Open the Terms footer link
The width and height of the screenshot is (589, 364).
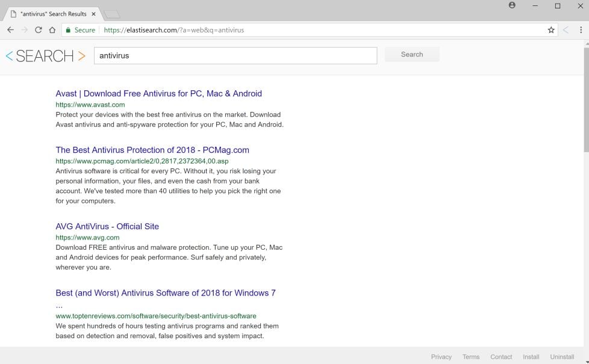pyautogui.click(x=471, y=357)
